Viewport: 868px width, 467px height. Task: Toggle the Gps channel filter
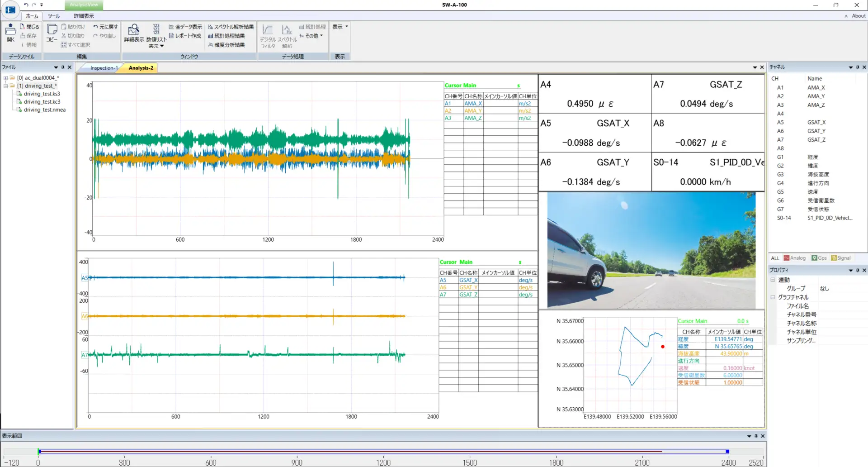coord(819,258)
